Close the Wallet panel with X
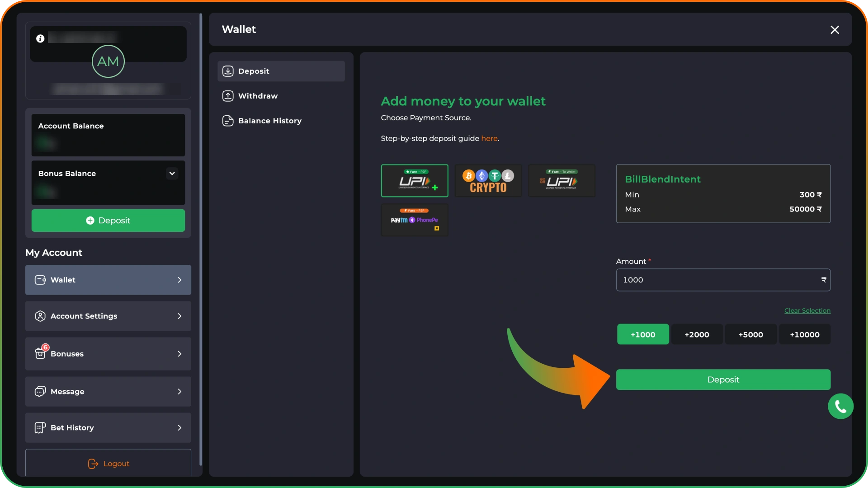Viewport: 868px width, 488px height. [x=835, y=30]
